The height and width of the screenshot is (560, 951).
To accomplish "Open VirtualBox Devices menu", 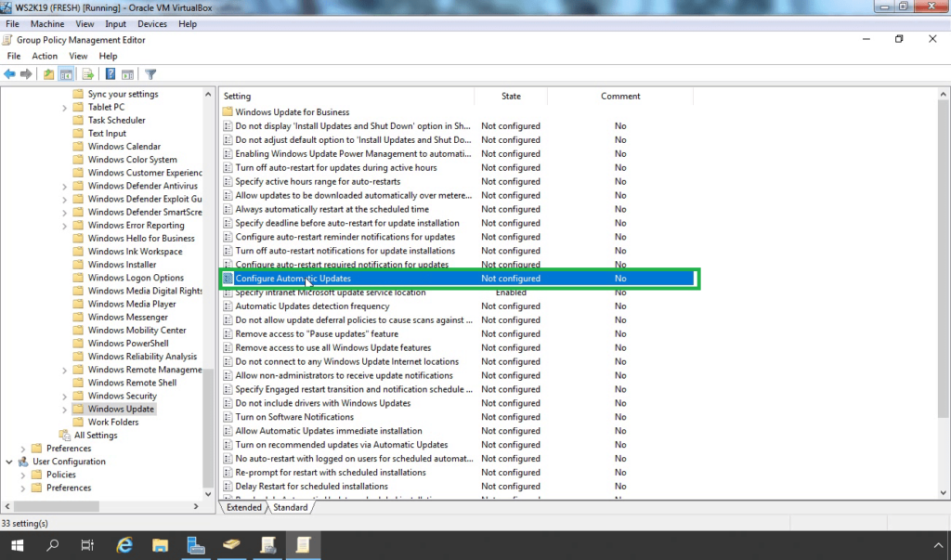I will click(152, 23).
